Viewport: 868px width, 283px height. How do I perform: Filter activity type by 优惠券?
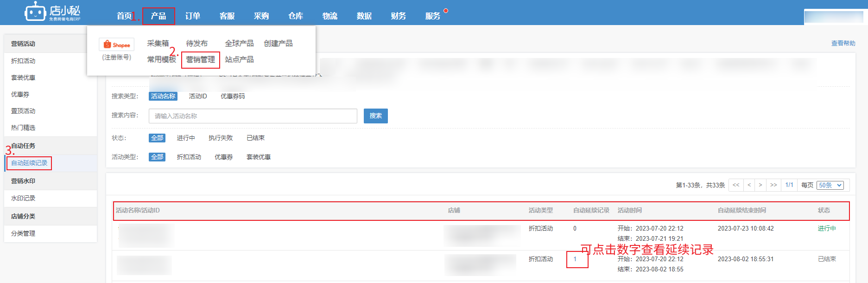coord(224,157)
